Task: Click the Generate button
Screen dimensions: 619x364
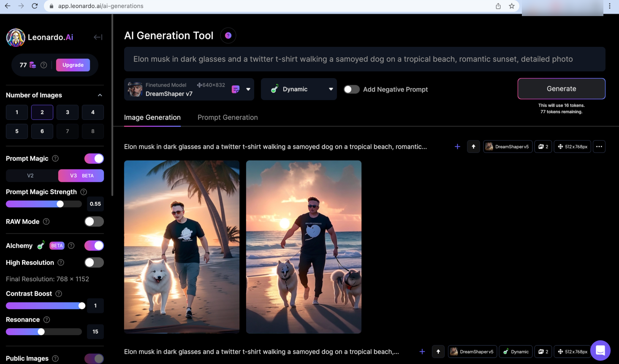Action: (562, 89)
